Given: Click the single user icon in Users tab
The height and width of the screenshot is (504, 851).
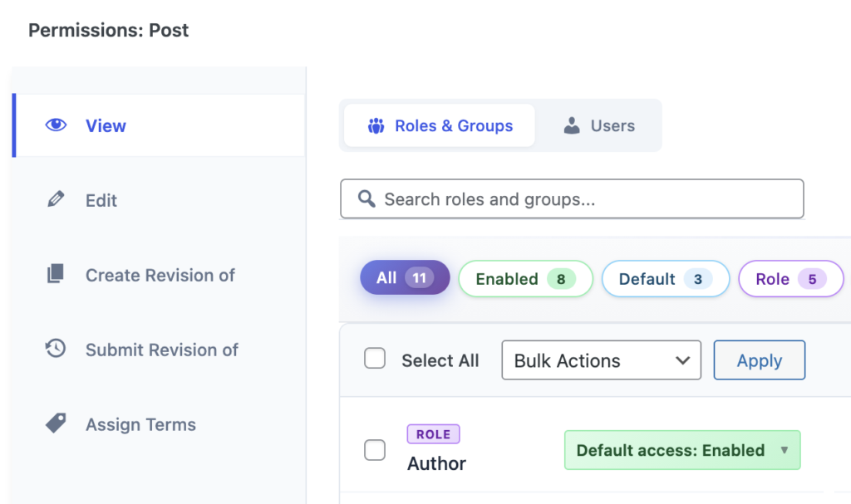Looking at the screenshot, I should 572,126.
